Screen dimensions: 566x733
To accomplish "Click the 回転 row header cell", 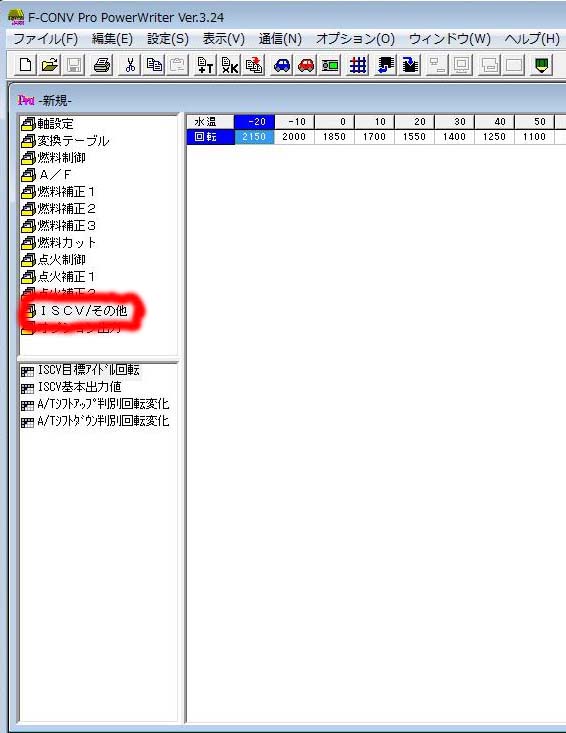I will [210, 137].
